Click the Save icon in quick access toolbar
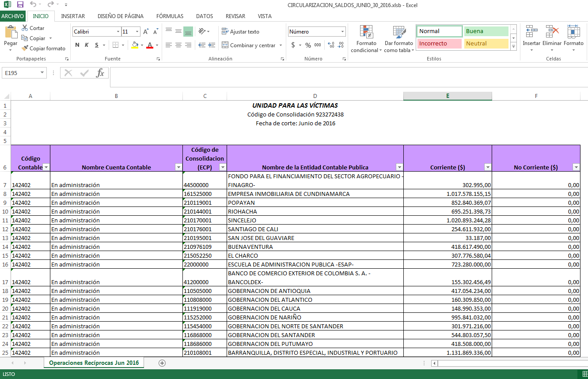 [20, 5]
